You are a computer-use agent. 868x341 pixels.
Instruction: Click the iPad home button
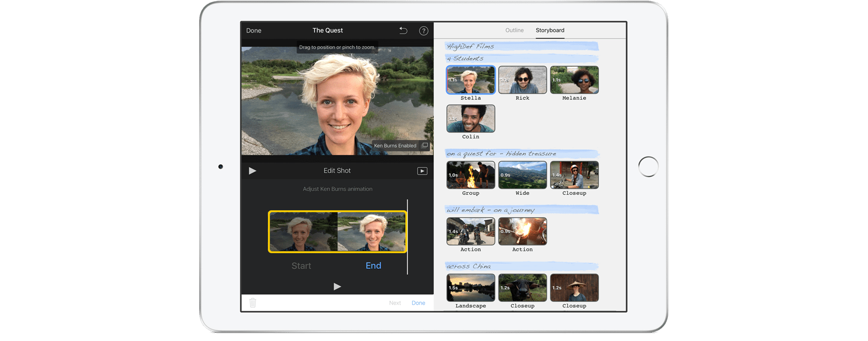click(648, 167)
